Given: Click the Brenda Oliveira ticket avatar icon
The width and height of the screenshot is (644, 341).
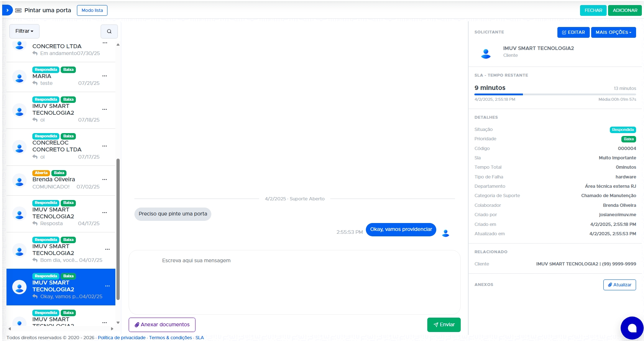Looking at the screenshot, I should click(19, 180).
